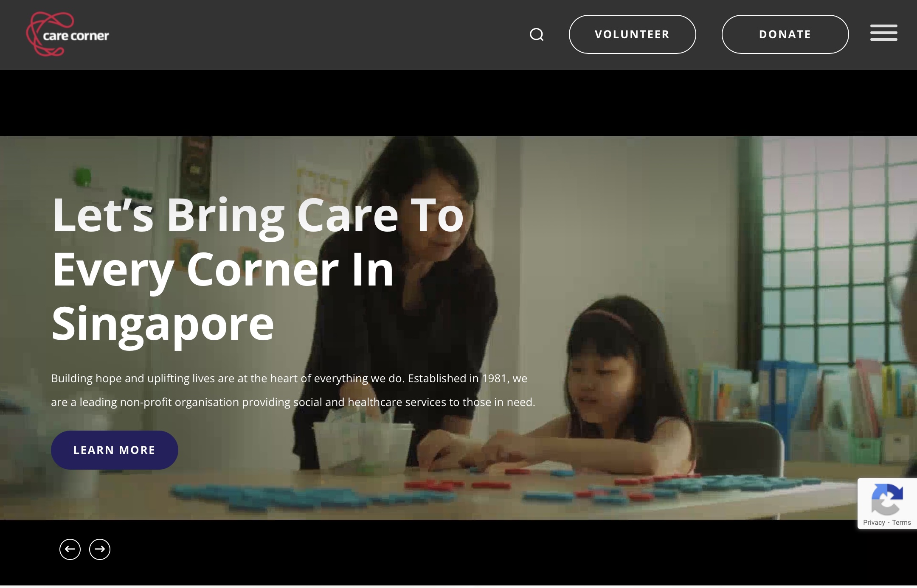This screenshot has height=588, width=917.
Task: Click the DONATE button
Action: coord(785,34)
